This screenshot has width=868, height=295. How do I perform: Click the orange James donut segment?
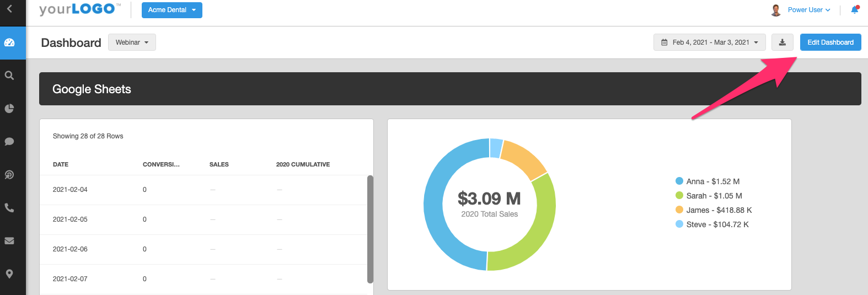coord(525,159)
